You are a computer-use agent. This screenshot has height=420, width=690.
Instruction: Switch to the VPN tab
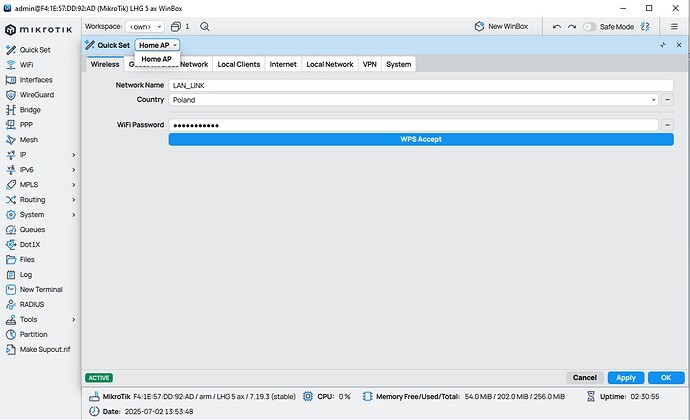coord(370,64)
